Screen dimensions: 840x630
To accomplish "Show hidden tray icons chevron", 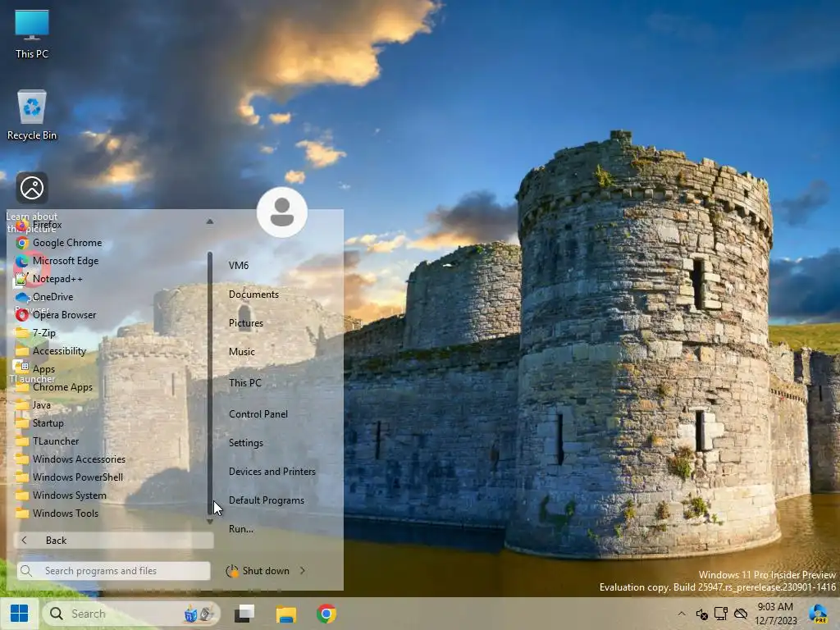I will click(x=682, y=614).
